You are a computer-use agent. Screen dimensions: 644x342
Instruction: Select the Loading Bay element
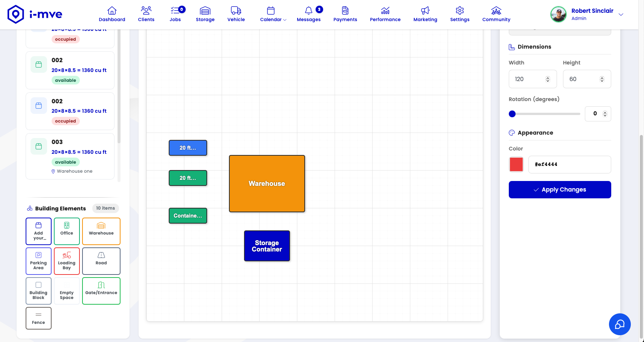click(67, 261)
